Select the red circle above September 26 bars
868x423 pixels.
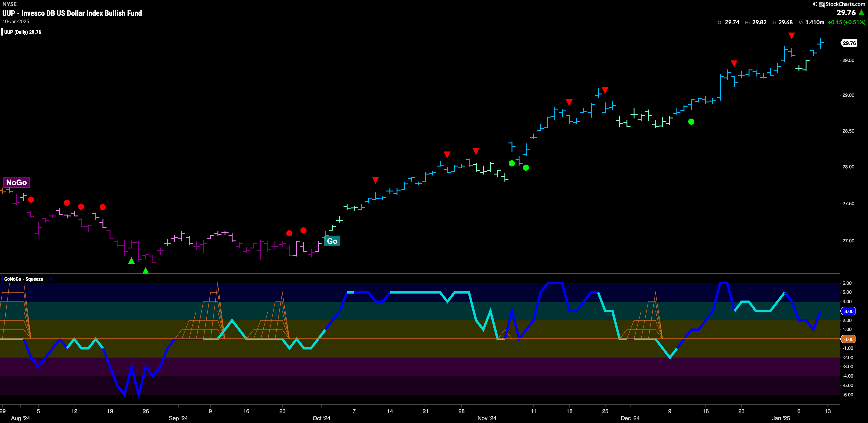(x=303, y=230)
